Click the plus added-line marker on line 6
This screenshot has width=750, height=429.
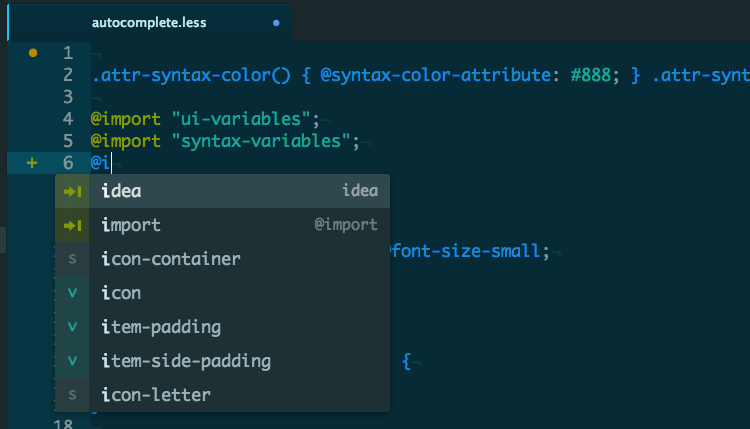pyautogui.click(x=32, y=163)
